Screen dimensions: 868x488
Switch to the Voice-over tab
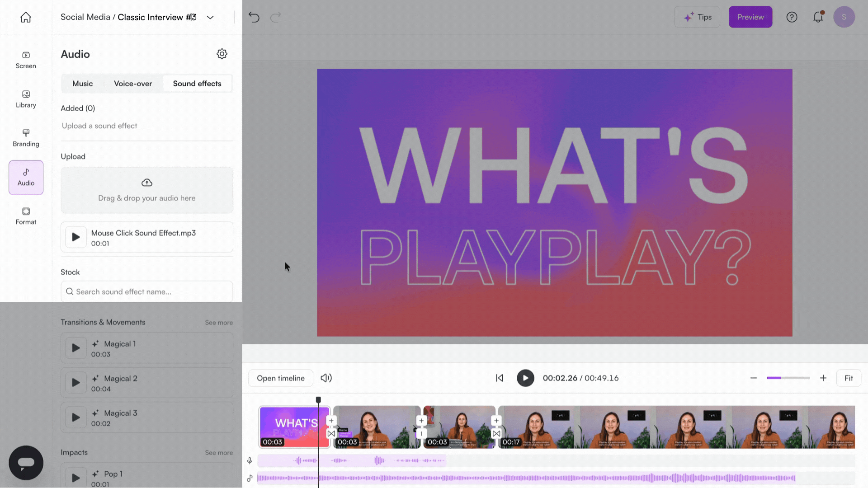click(x=133, y=84)
